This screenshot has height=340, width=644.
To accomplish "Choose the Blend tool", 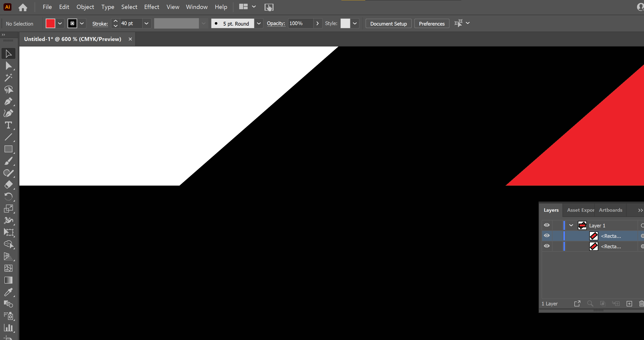I will point(8,304).
